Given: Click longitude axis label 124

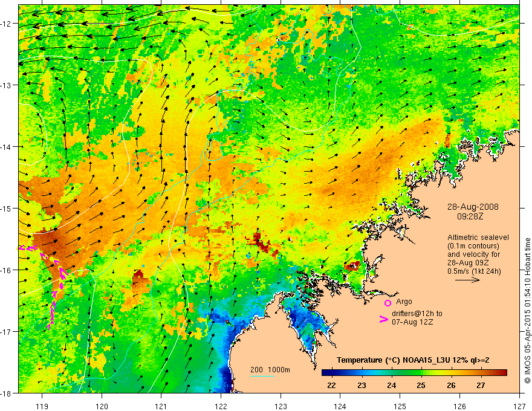Looking at the screenshot, I should pos(340,406).
